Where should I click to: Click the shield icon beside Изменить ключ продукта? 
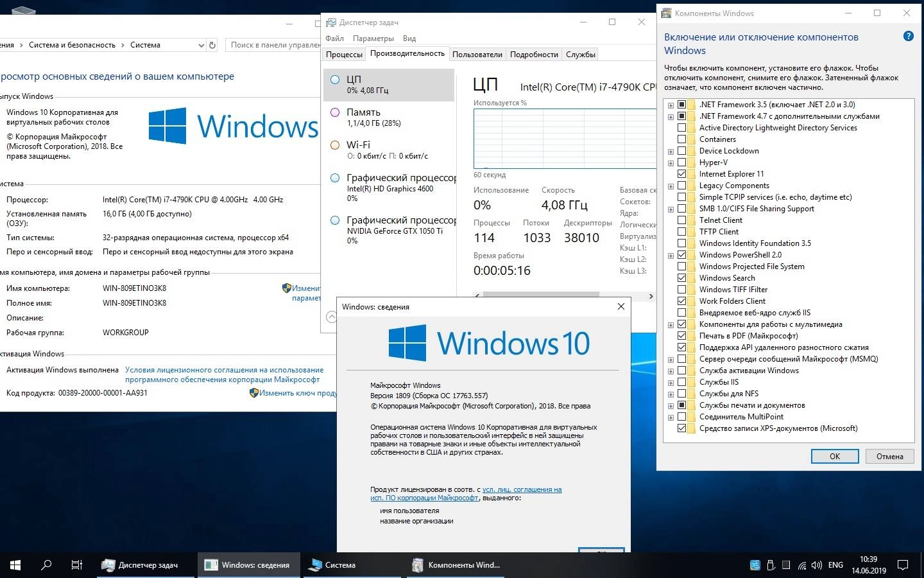point(253,392)
